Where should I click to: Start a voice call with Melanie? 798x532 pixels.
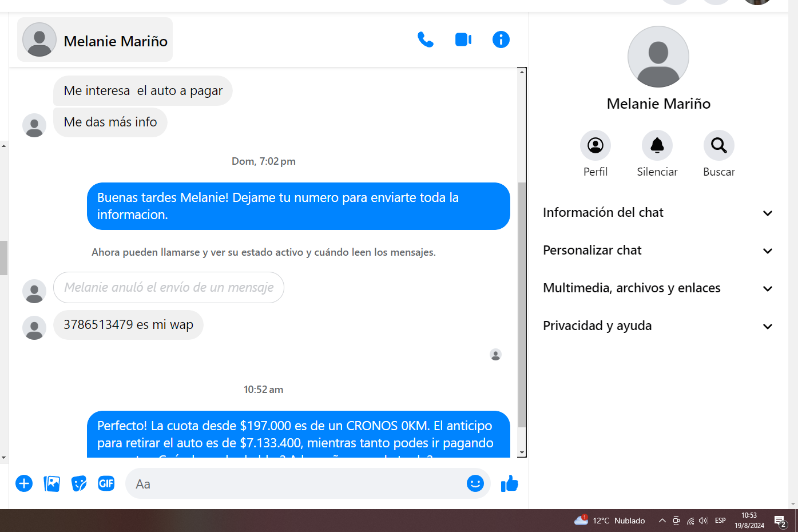[425, 39]
